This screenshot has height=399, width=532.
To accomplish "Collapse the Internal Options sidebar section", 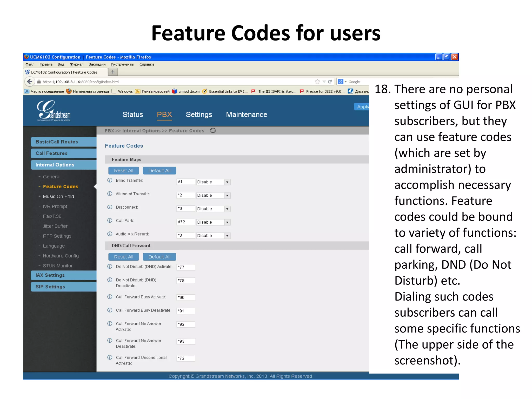I will pos(64,165).
